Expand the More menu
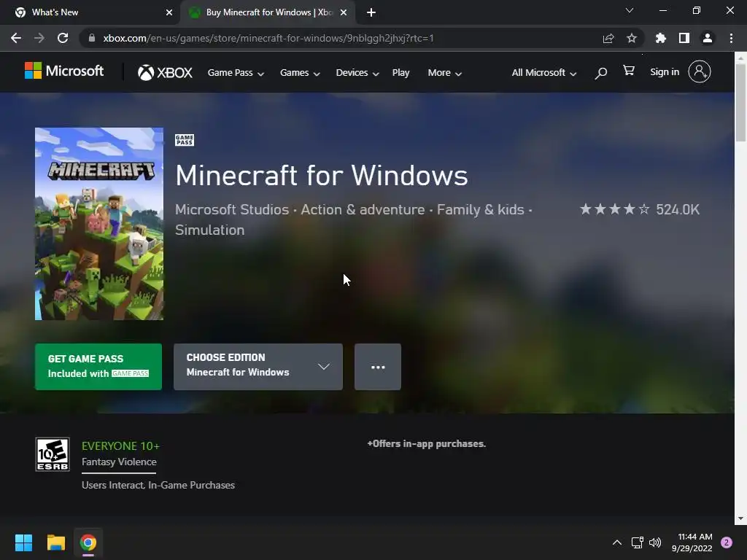This screenshot has width=747, height=560. (x=444, y=73)
